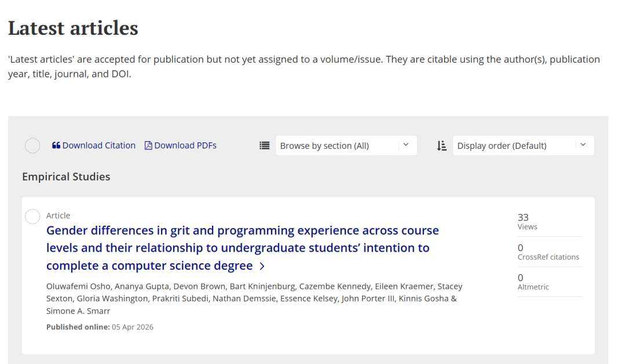Click the chevron in Display order box
This screenshot has width=625, height=364.
[x=583, y=145]
